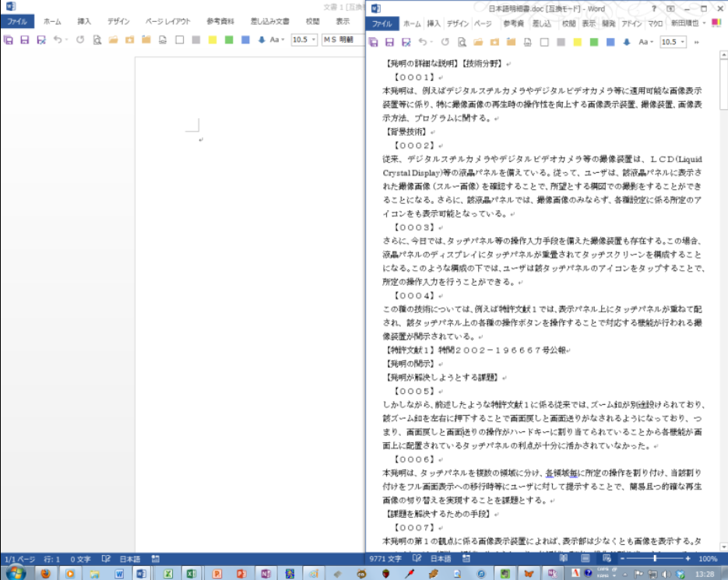The height and width of the screenshot is (580, 728).
Task: Open the 挿入 tab in the left window
Action: pos(84,22)
